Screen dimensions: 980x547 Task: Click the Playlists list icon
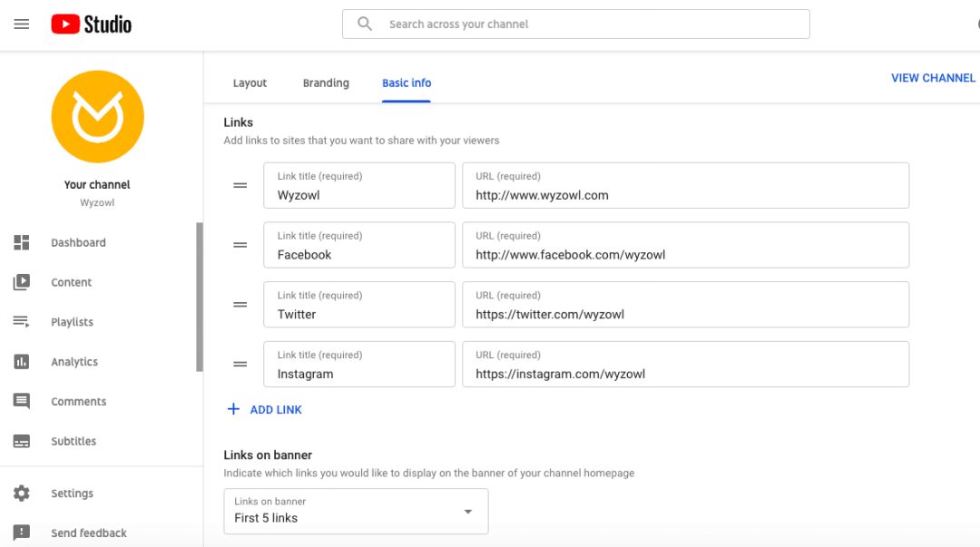click(21, 321)
